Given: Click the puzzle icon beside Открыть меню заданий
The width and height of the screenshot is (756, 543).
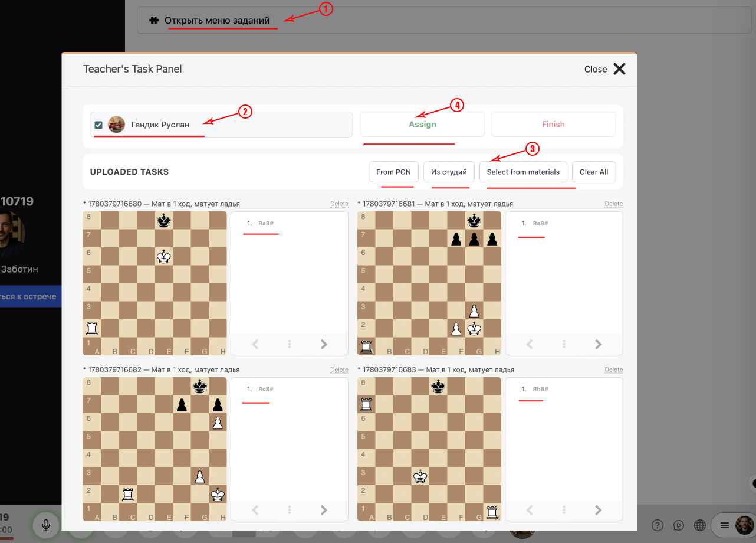Looking at the screenshot, I should point(154,20).
